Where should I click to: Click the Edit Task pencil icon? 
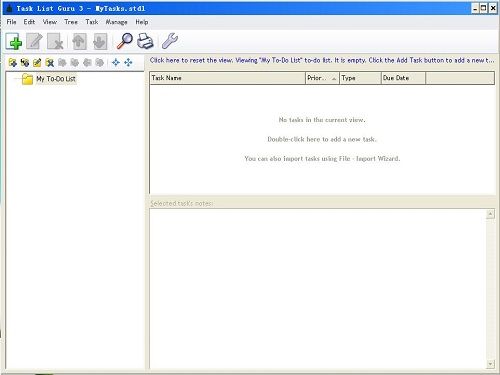coord(34,41)
